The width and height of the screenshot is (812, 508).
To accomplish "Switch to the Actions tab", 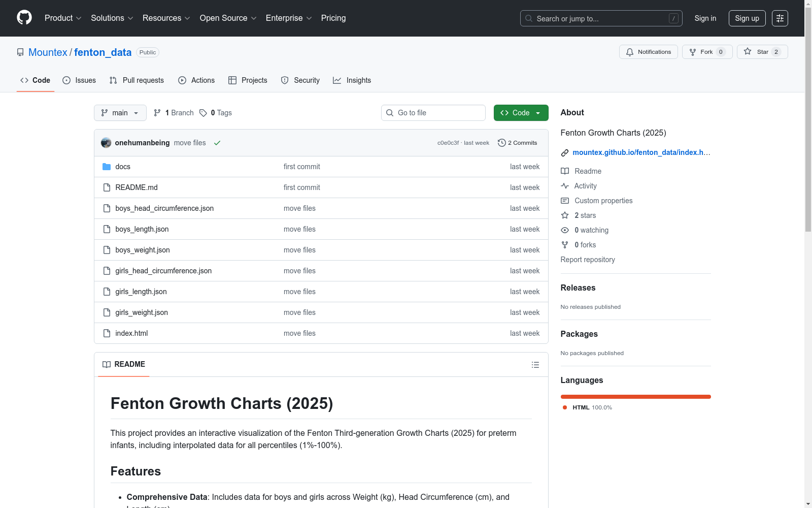I will [196, 80].
